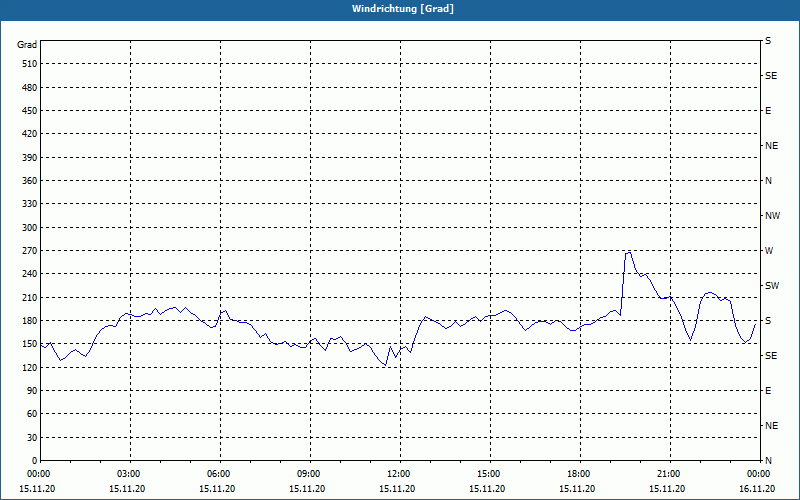Click the line's lowest dip before 12:00
This screenshot has height=500, width=800.
click(x=385, y=365)
